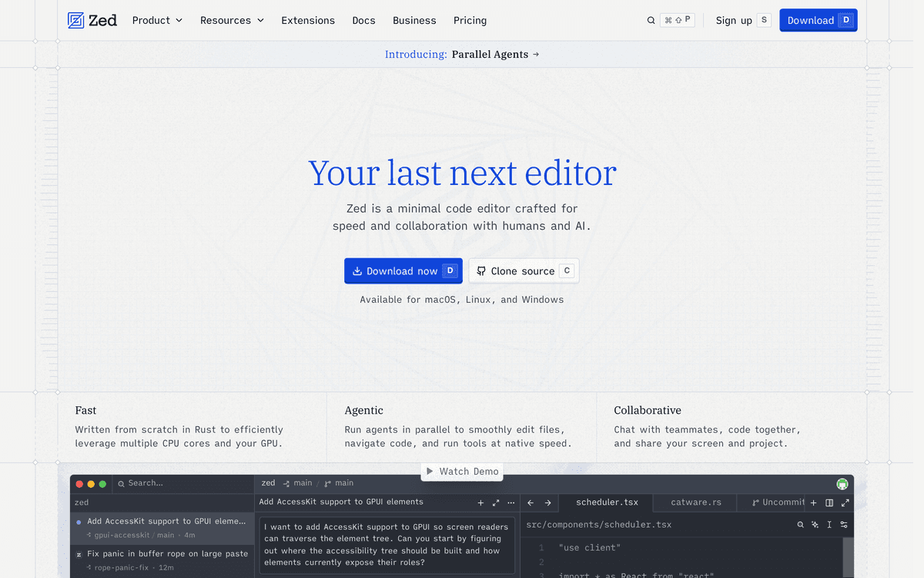Image resolution: width=924 pixels, height=578 pixels.
Task: Expand the Resources dropdown menu
Action: [232, 20]
